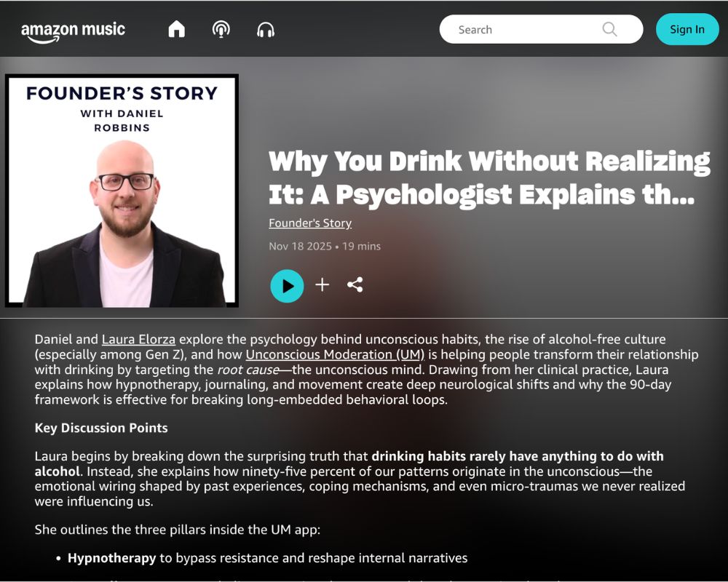Add episode using the plus icon
The width and height of the screenshot is (728, 582).
point(323,285)
